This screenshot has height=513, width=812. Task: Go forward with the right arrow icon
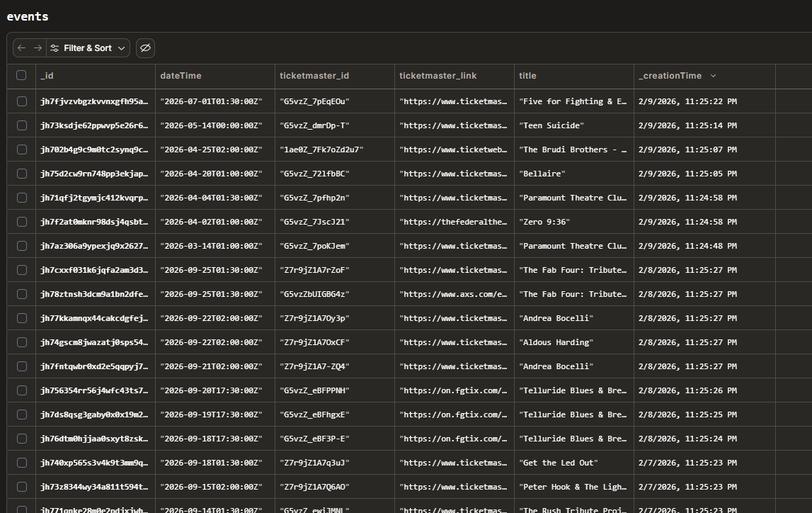pyautogui.click(x=38, y=48)
